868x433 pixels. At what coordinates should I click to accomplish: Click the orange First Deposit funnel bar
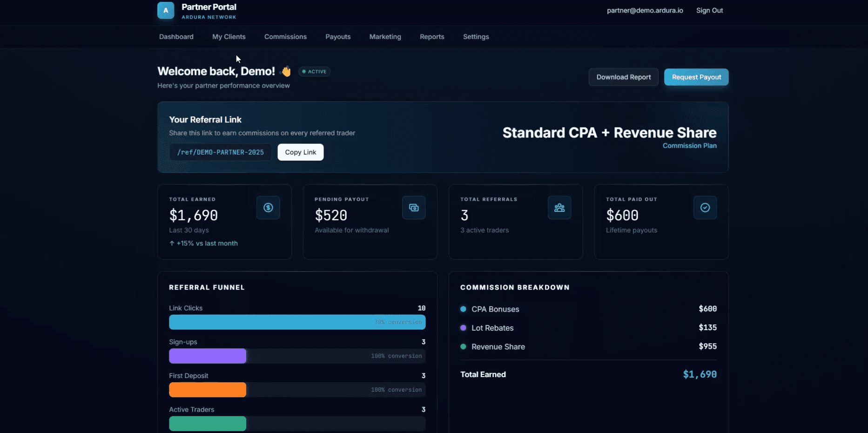tap(208, 390)
